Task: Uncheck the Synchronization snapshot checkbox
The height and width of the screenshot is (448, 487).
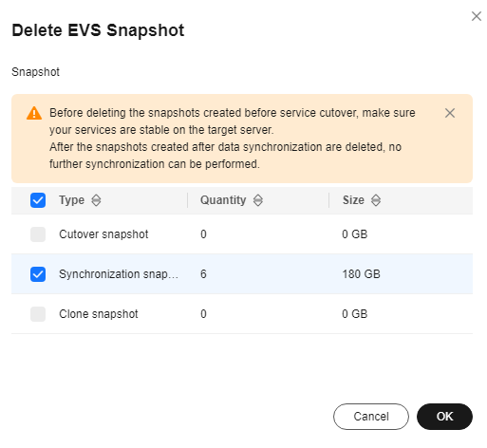Action: point(38,274)
